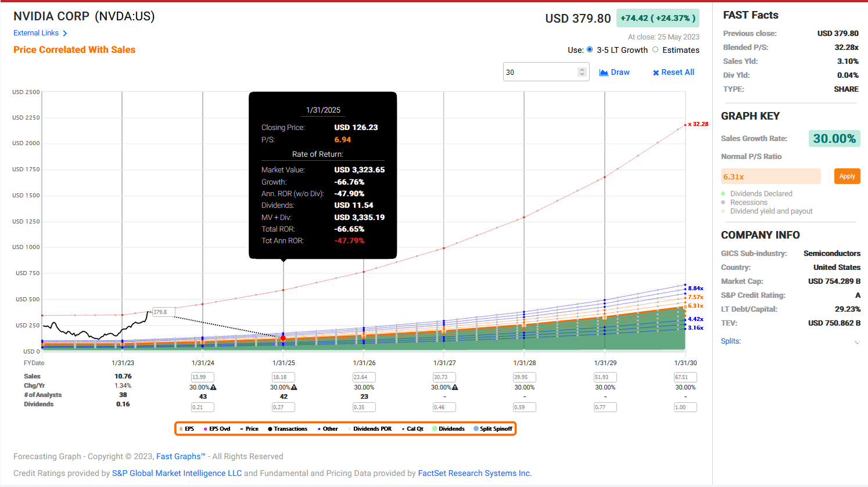This screenshot has height=487, width=868.
Task: Click the 1/31/30 sales input 67.51
Action: pyautogui.click(x=686, y=377)
